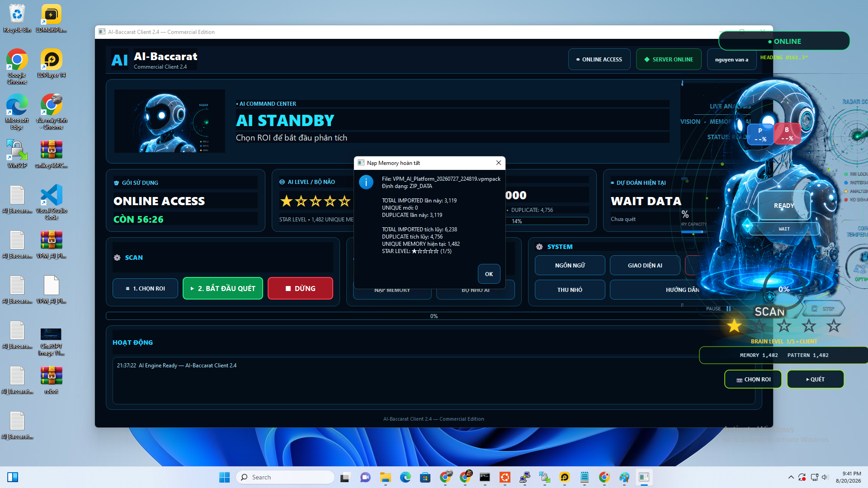Click the AI robot thumbnail in command center
The height and width of the screenshot is (488, 868).
pyautogui.click(x=170, y=121)
